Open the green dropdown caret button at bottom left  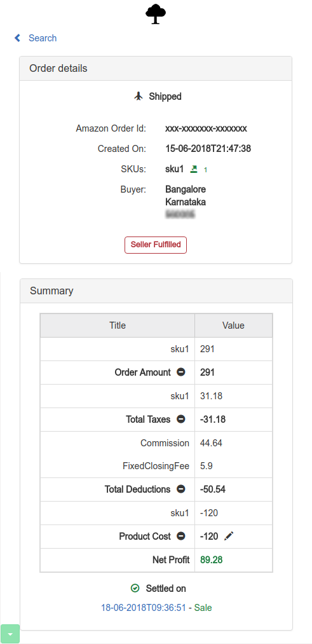(10, 634)
